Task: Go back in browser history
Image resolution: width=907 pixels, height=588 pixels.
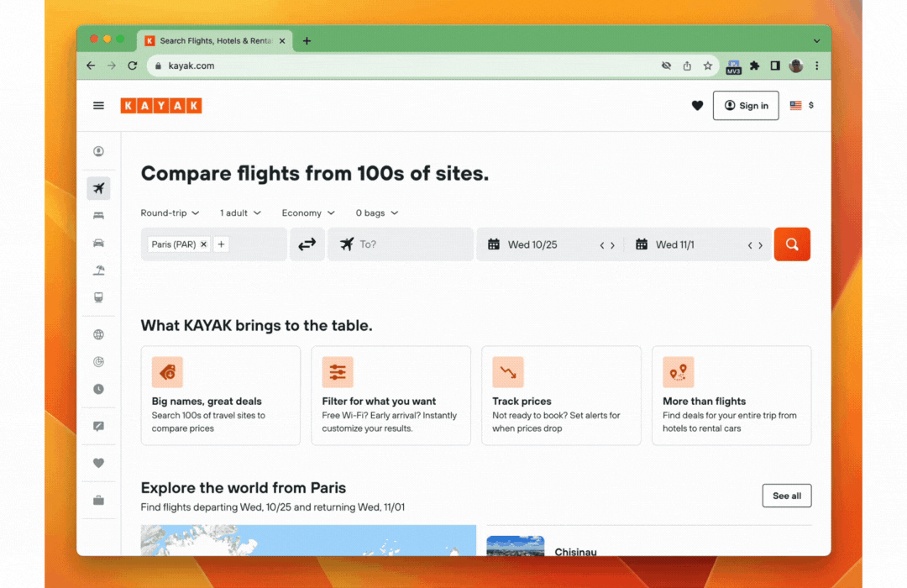Action: tap(91, 66)
